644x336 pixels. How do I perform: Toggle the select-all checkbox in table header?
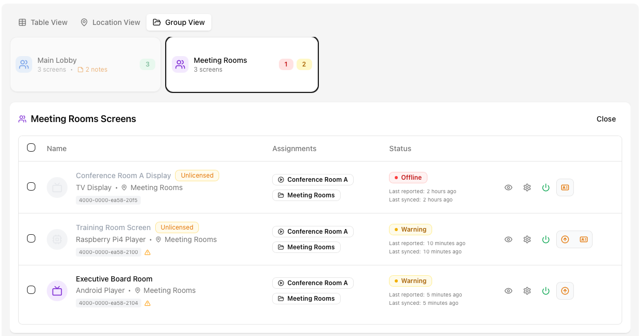31,147
